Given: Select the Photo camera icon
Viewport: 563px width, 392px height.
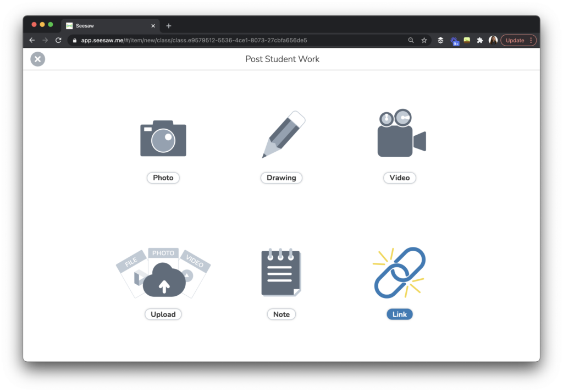Looking at the screenshot, I should coord(163,137).
